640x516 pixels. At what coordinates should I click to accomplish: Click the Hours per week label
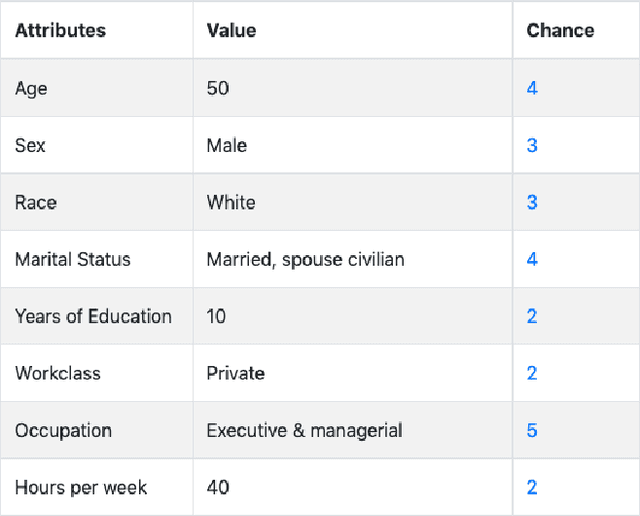81,487
